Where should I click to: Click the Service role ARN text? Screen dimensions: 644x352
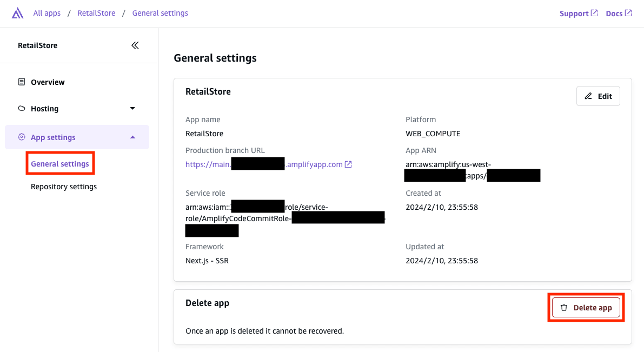pos(285,218)
